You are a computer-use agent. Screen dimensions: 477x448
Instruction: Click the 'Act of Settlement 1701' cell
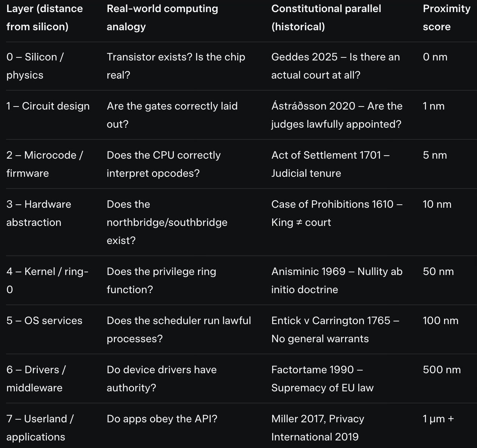click(x=330, y=164)
